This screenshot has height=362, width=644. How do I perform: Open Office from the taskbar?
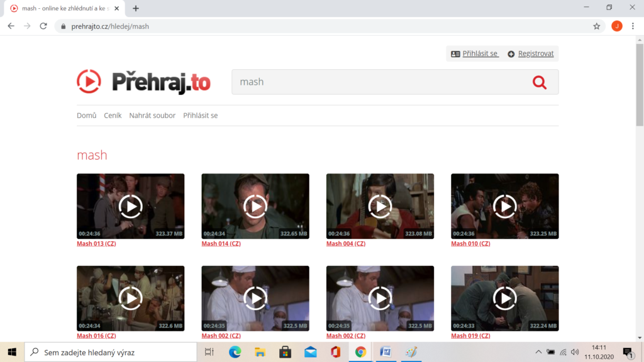tap(336, 352)
